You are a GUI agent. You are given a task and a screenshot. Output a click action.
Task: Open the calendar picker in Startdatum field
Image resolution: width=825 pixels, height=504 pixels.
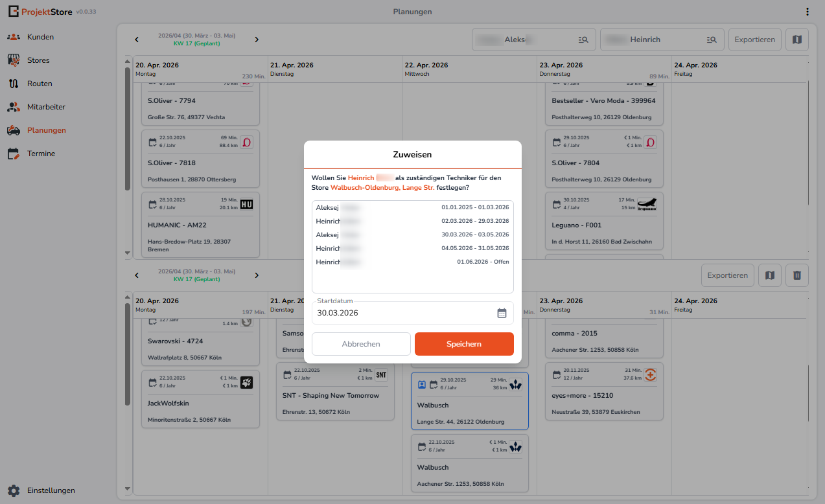(502, 313)
